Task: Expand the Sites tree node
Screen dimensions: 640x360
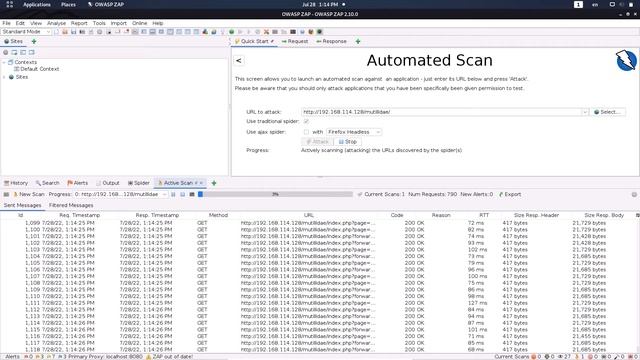Action: [x=4, y=77]
